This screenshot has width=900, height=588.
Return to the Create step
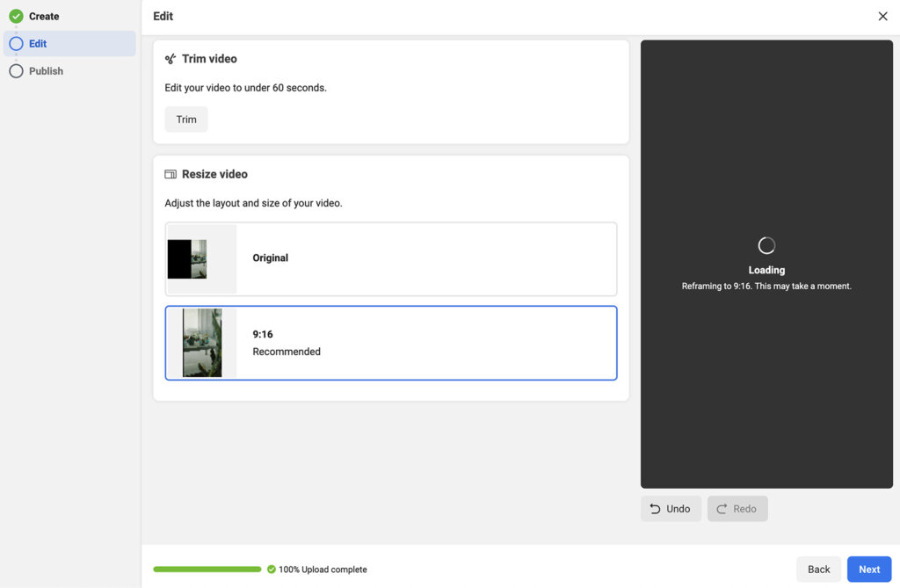[42, 15]
